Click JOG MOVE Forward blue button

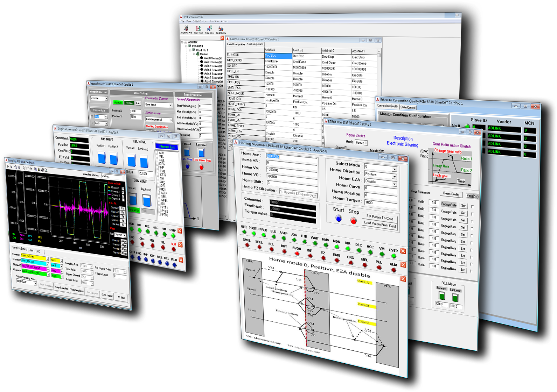point(133,199)
